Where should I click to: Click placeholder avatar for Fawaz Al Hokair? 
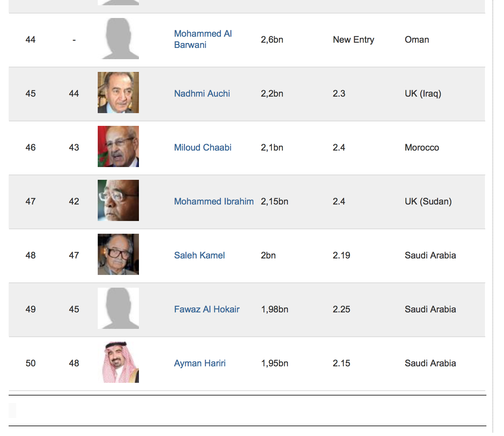(118, 308)
